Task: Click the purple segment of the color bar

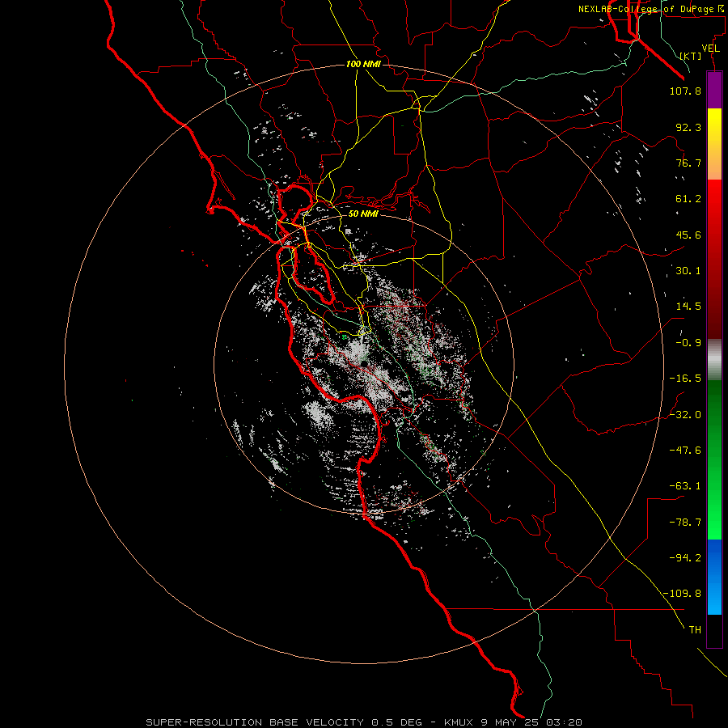Action: point(714,91)
